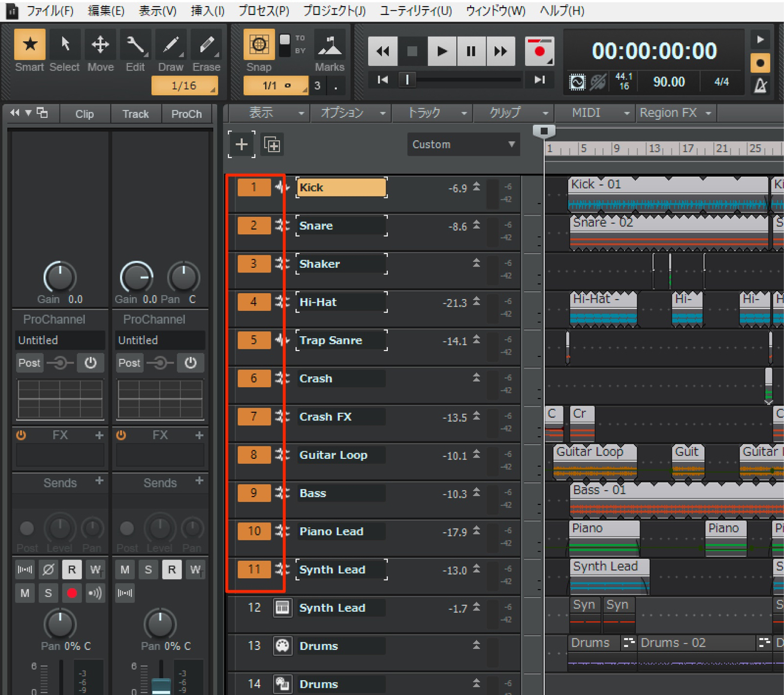Open the ファイル(F) menu
The height and width of the screenshot is (695, 784).
(x=50, y=11)
